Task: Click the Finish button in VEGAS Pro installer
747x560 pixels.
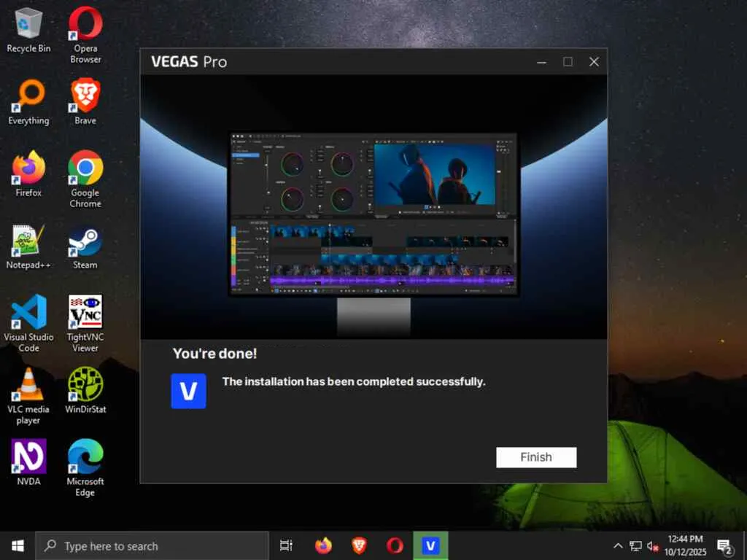Action: tap(536, 457)
